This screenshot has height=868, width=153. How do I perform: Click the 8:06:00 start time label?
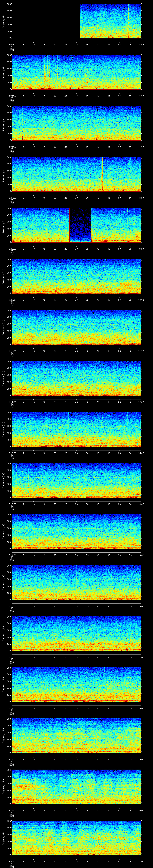click(x=12, y=147)
